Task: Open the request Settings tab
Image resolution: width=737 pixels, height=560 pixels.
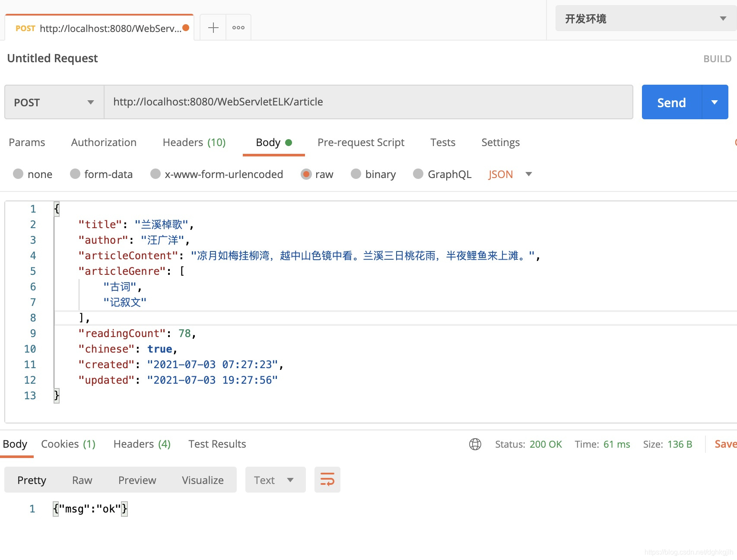Action: pos(500,143)
